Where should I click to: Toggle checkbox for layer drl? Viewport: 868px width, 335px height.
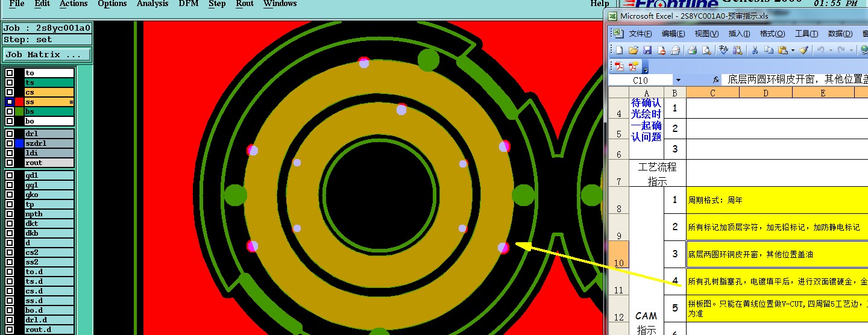click(x=10, y=134)
